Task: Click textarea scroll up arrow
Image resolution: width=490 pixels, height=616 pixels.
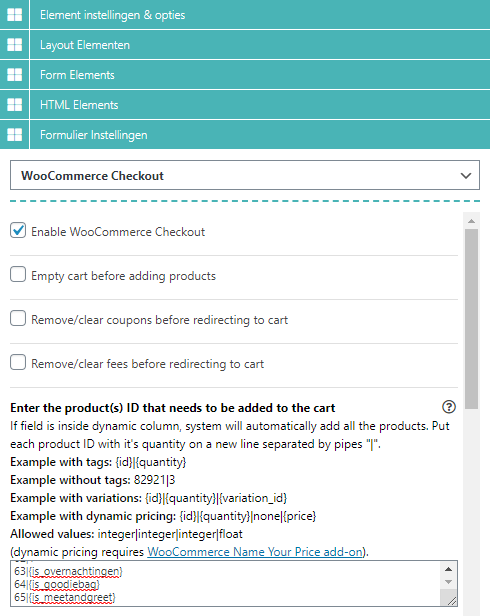Action: (449, 569)
